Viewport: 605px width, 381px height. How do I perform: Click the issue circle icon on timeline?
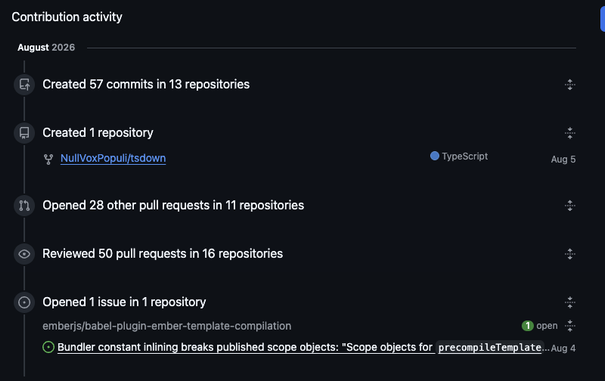tap(24, 302)
